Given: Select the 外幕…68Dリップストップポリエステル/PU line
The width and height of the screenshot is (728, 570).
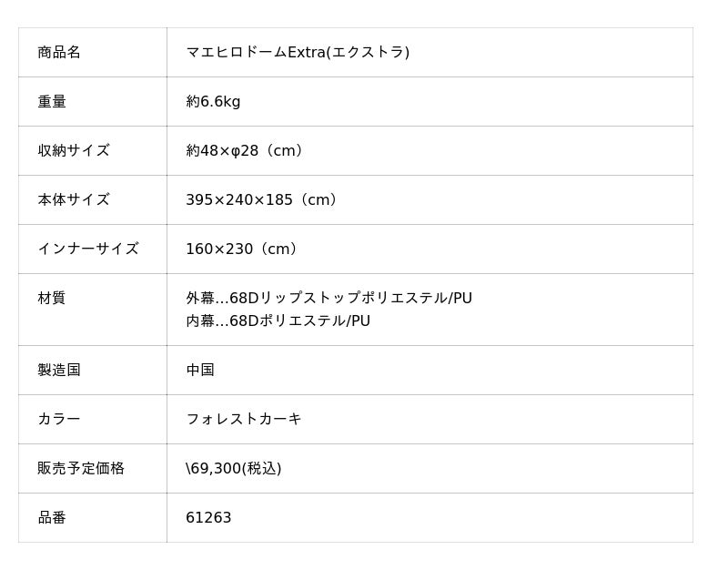Looking at the screenshot, I should [x=329, y=299].
